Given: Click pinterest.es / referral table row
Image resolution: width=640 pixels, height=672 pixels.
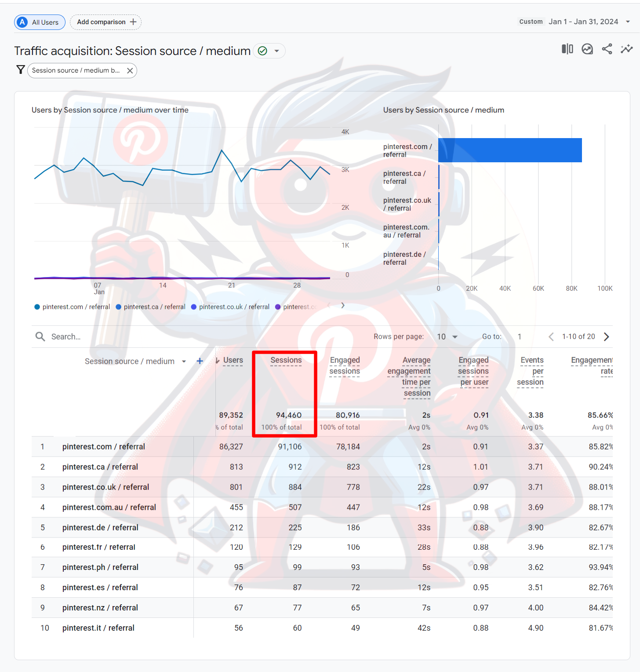Looking at the screenshot, I should [x=322, y=588].
